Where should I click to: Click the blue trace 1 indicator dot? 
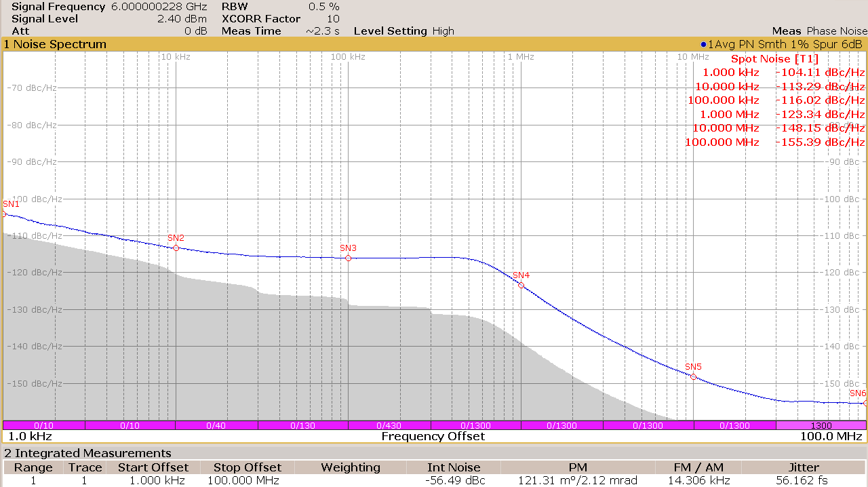[x=704, y=45]
